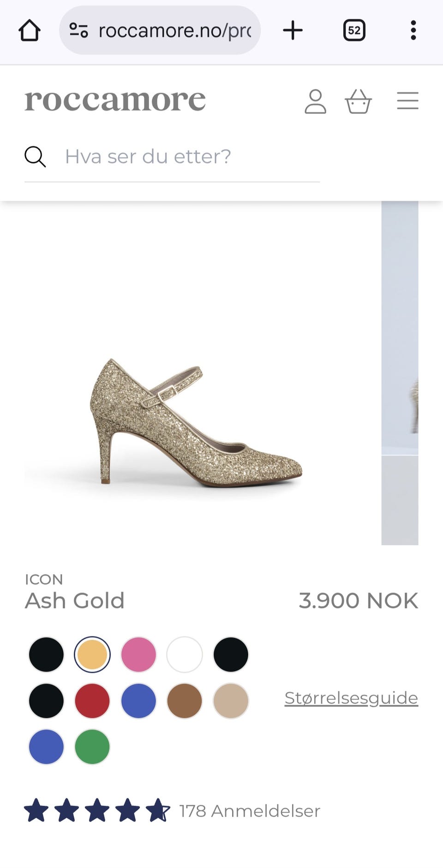Image resolution: width=443 pixels, height=868 pixels.
Task: Open the Størrelsesguide link
Action: [x=351, y=698]
